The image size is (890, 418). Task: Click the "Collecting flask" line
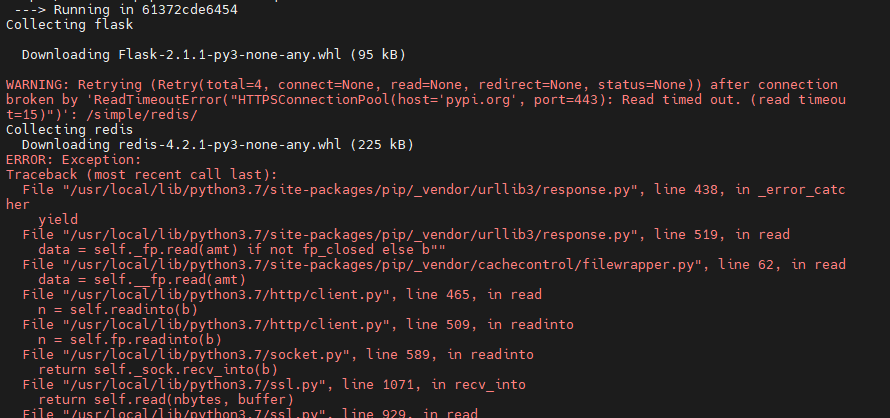click(x=64, y=25)
